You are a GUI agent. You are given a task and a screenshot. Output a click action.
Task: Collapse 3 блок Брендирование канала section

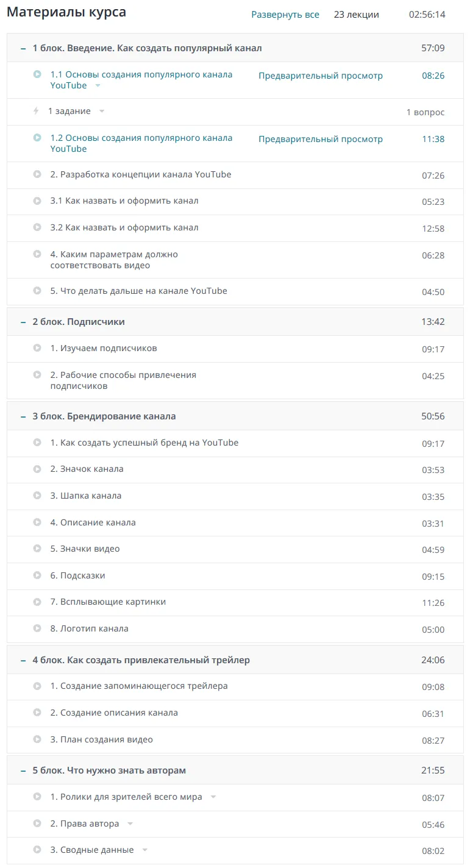coord(23,416)
